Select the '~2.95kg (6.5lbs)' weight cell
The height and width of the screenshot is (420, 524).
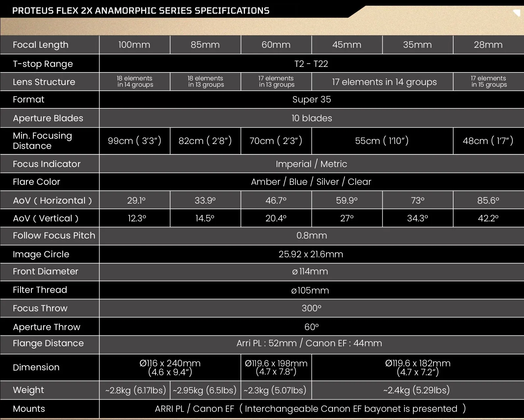205,390
